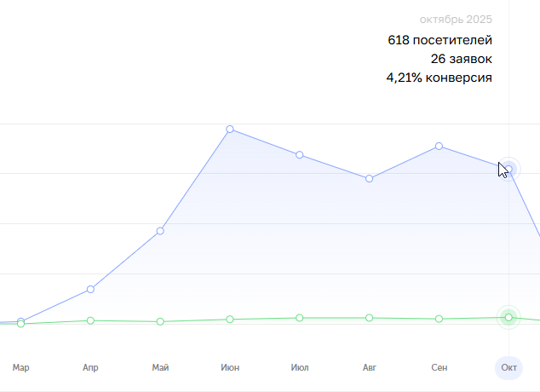Select the green requests point for Авг

pyautogui.click(x=369, y=318)
